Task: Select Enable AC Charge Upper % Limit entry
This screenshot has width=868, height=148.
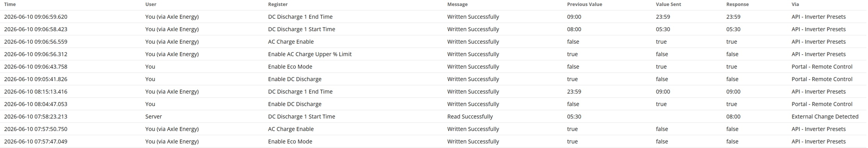Action: [x=309, y=54]
